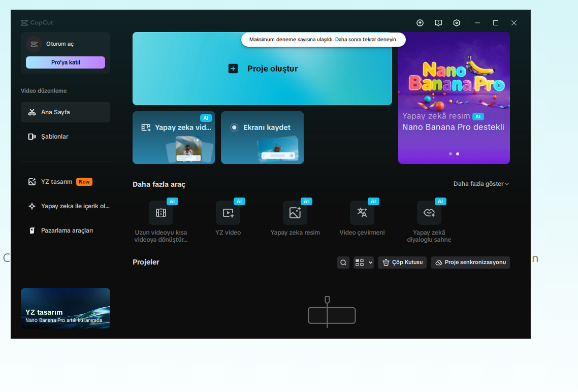Click the record circle icon on Ekranı kaydet
Screen dimensions: 578x392
(x=234, y=127)
